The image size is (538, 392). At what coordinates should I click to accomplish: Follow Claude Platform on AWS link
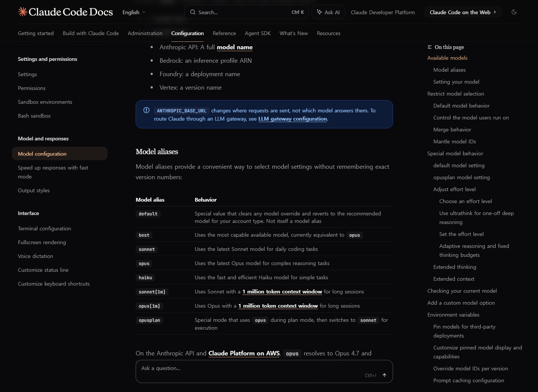coord(244,353)
